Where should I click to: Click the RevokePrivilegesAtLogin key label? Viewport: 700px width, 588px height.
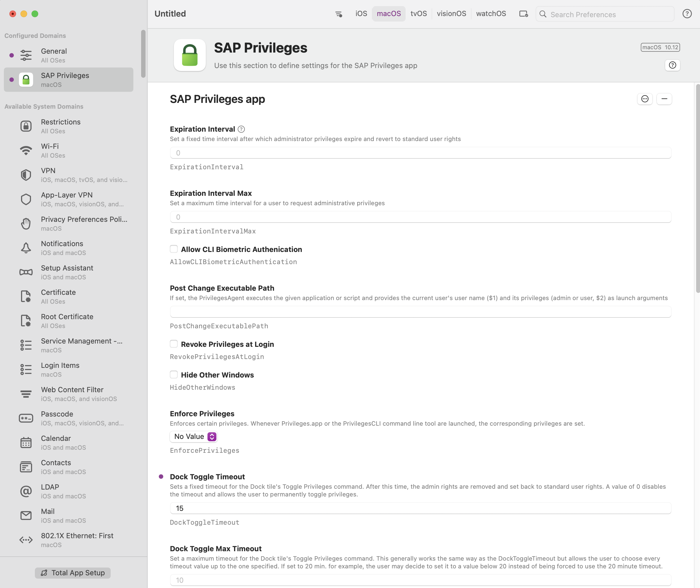click(217, 357)
